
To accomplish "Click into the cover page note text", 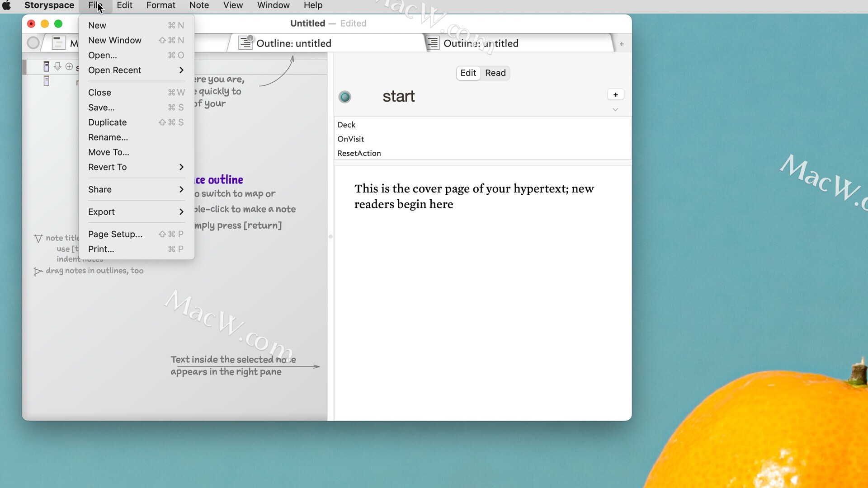I will (474, 196).
